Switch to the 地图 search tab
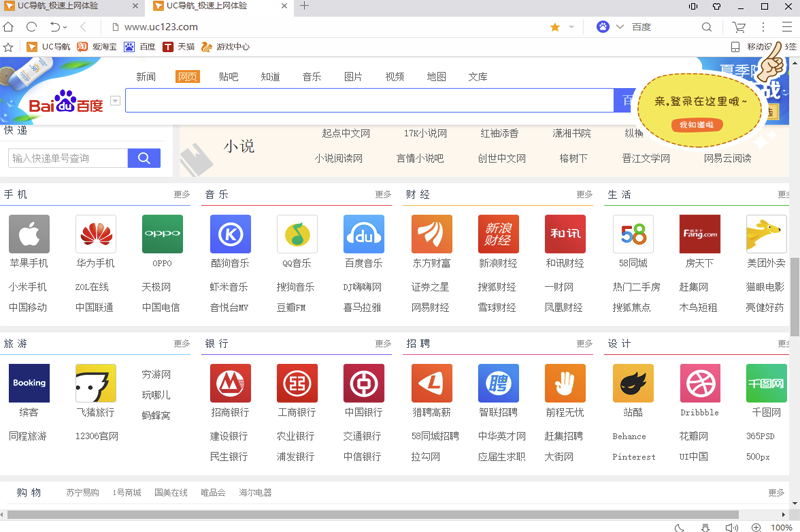This screenshot has width=800, height=532. [x=436, y=77]
